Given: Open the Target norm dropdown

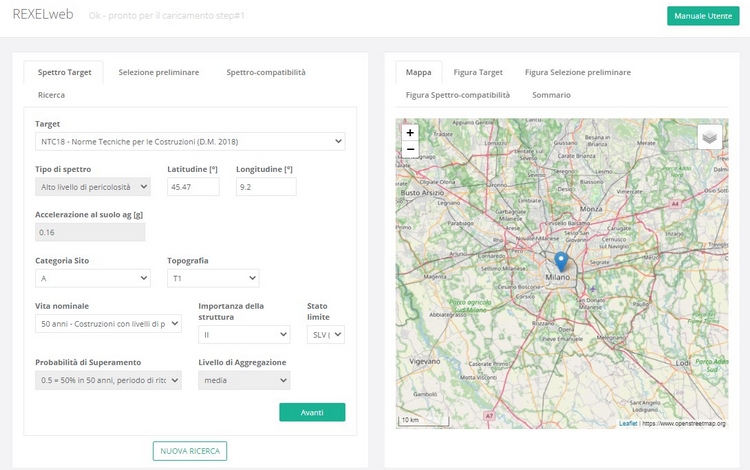Looking at the screenshot, I should (x=190, y=142).
